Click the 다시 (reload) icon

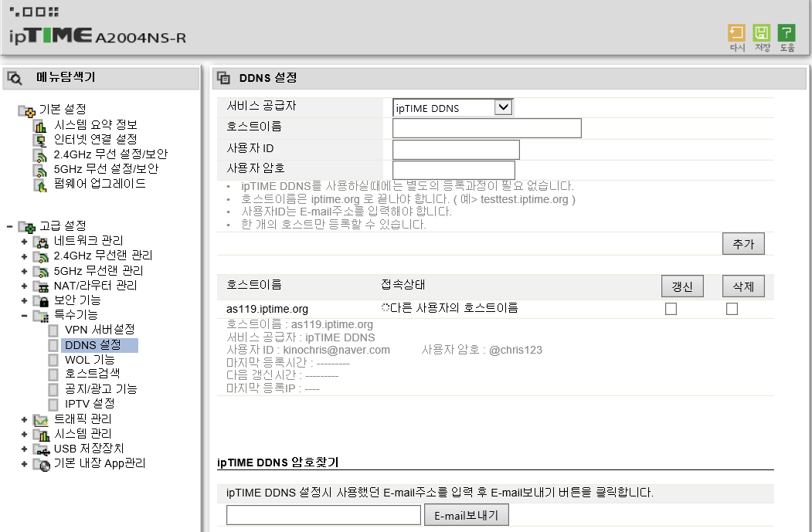736,33
